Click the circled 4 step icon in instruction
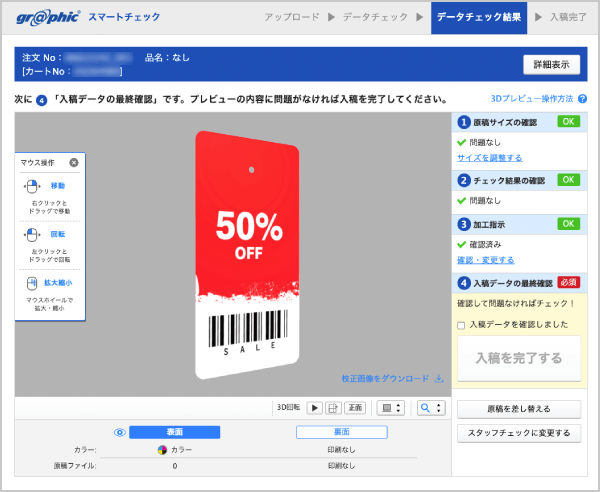 click(41, 101)
